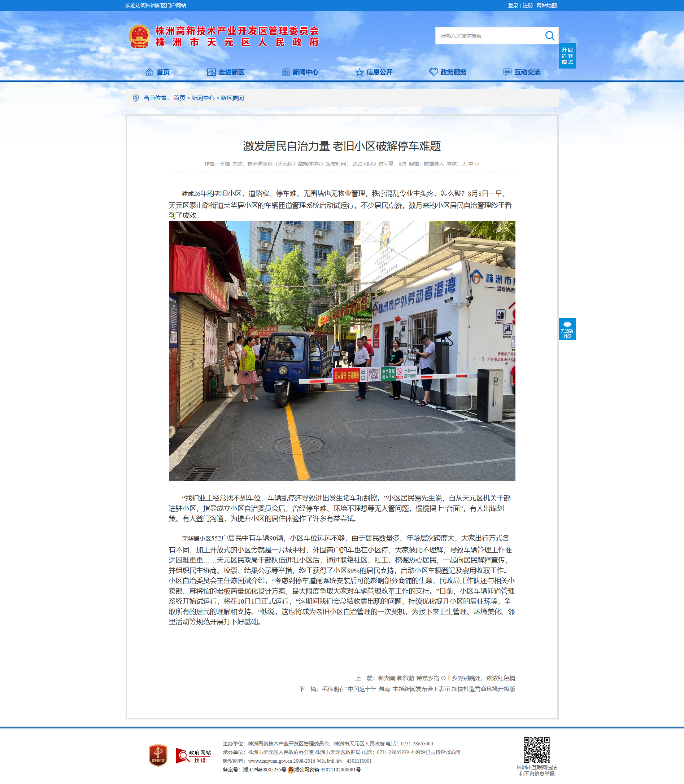Click the publish date 2022-08-09

[x=364, y=164]
